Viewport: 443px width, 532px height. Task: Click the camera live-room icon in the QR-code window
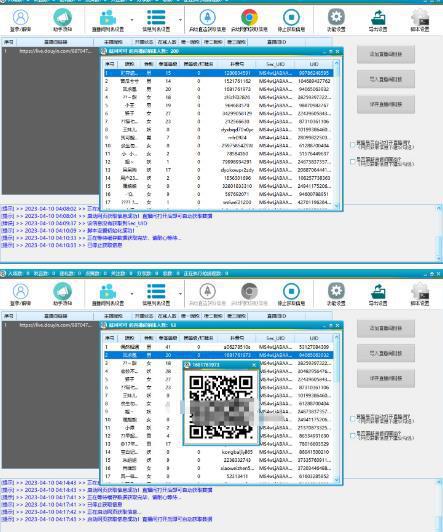point(108,291)
